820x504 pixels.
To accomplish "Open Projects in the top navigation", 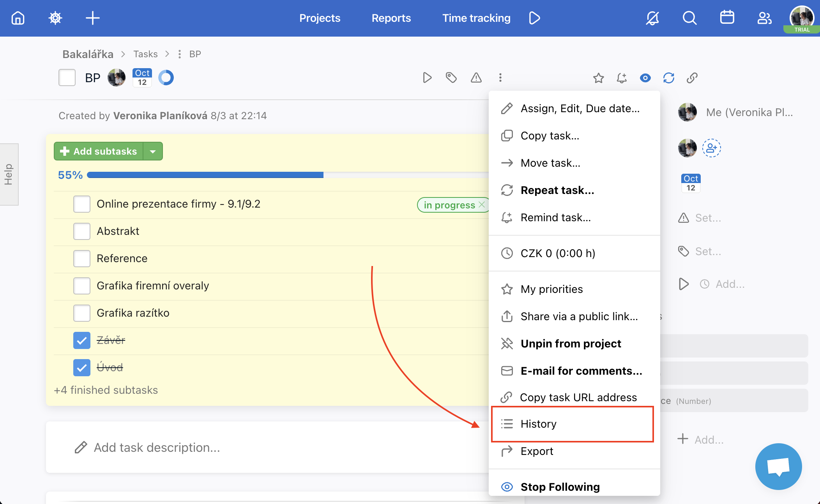I will [x=320, y=18].
